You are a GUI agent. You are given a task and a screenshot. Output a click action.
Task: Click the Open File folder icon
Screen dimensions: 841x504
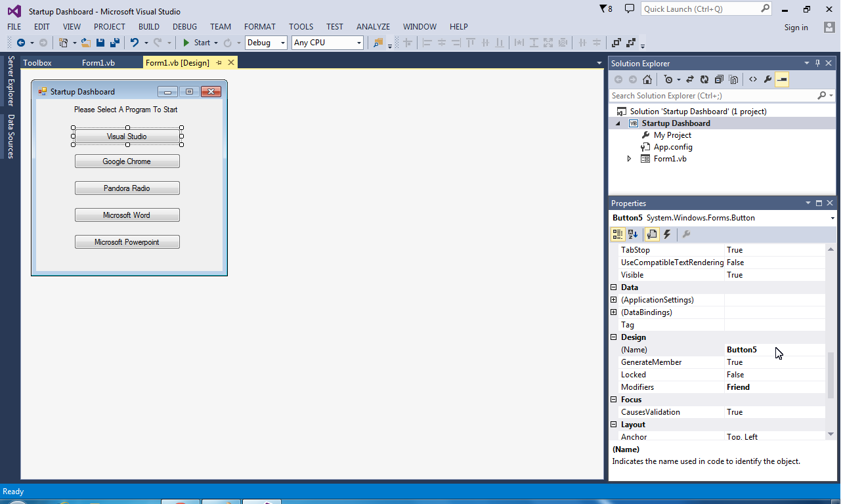click(85, 43)
